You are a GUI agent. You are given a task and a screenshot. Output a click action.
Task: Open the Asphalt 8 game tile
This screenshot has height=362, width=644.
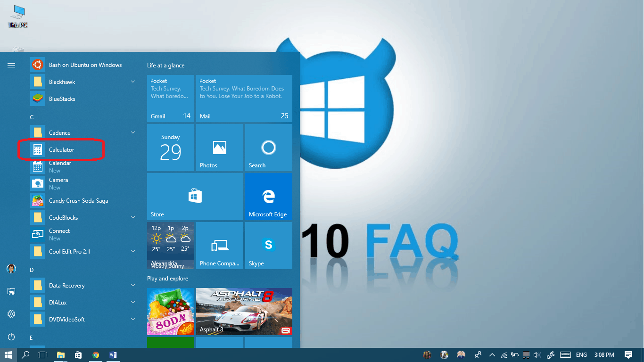[x=244, y=312]
